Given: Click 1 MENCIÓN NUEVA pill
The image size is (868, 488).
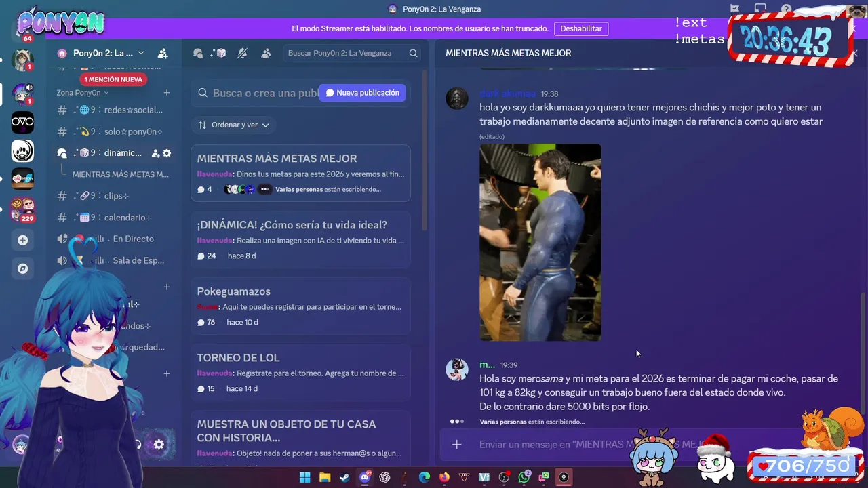Looking at the screenshot, I should click(x=113, y=79).
